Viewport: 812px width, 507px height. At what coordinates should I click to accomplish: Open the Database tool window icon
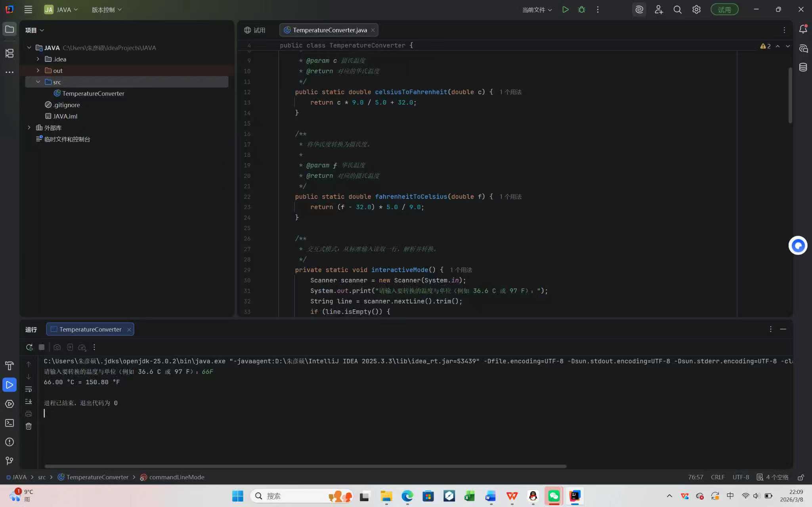coord(803,67)
